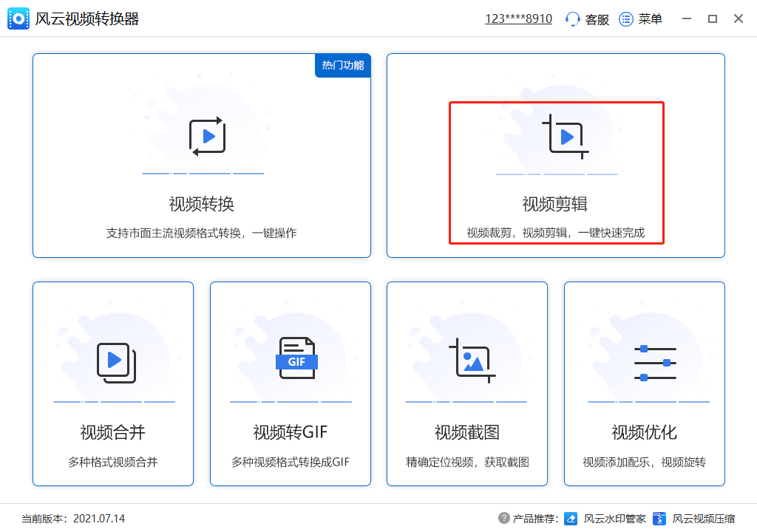Viewport: 757px width, 532px height.
Task: Select the 视频截图 title
Action: point(467,432)
